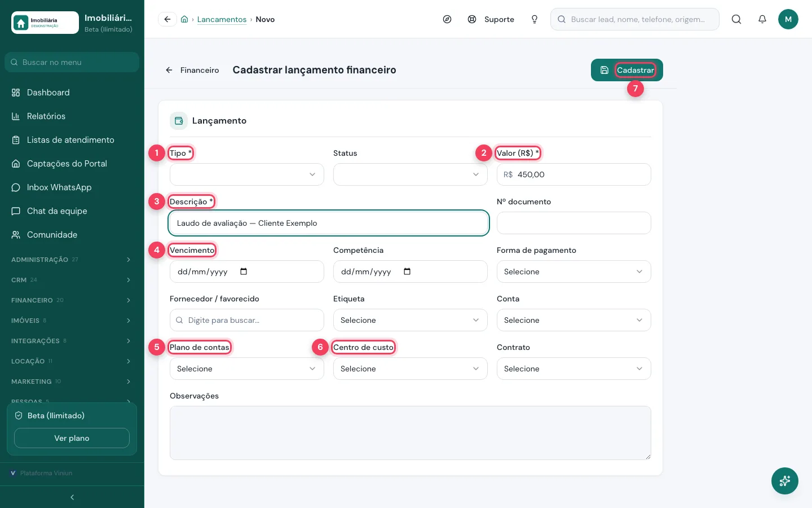
Task: Open the notifications bell
Action: 762,19
